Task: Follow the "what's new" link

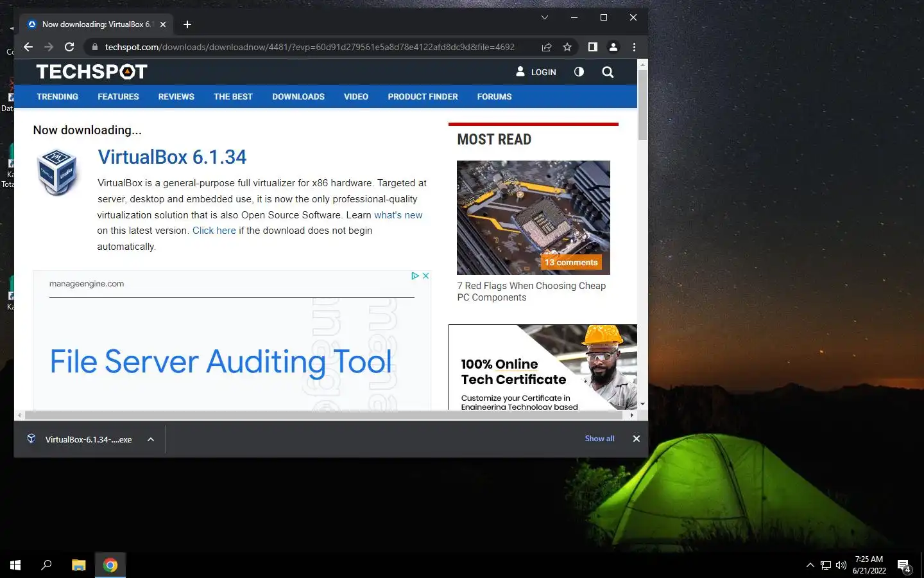Action: [398, 215]
